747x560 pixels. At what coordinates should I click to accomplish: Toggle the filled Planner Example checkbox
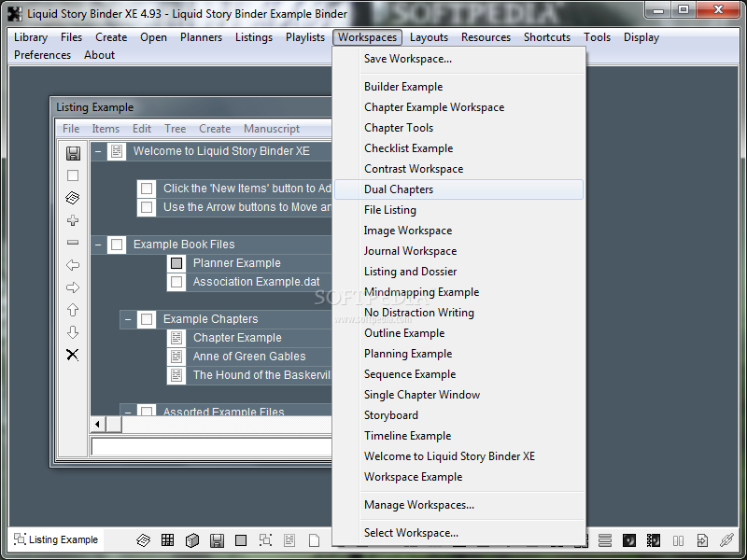coord(176,263)
